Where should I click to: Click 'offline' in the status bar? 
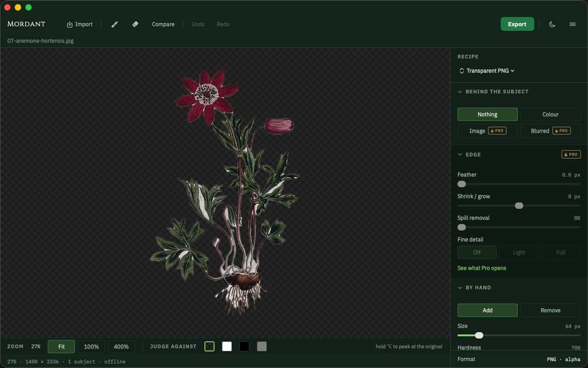tap(115, 362)
